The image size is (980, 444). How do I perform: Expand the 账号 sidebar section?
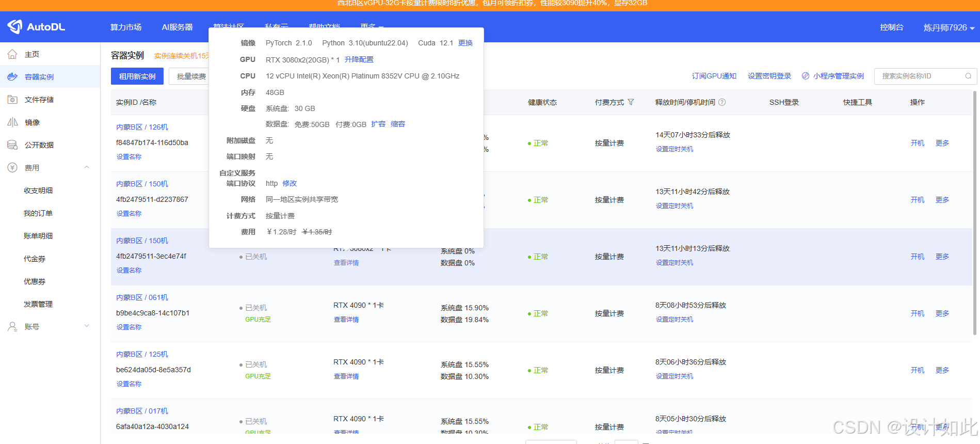point(87,326)
